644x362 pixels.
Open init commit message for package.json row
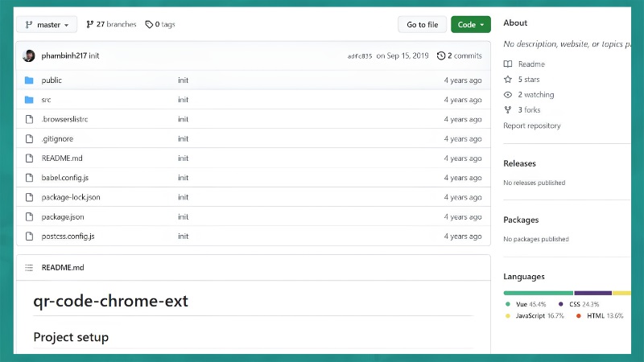click(184, 216)
